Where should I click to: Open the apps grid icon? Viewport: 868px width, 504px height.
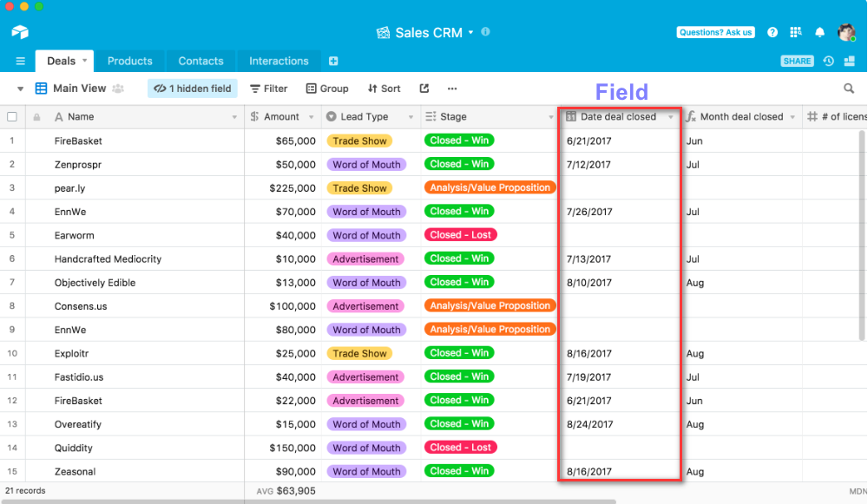(796, 32)
